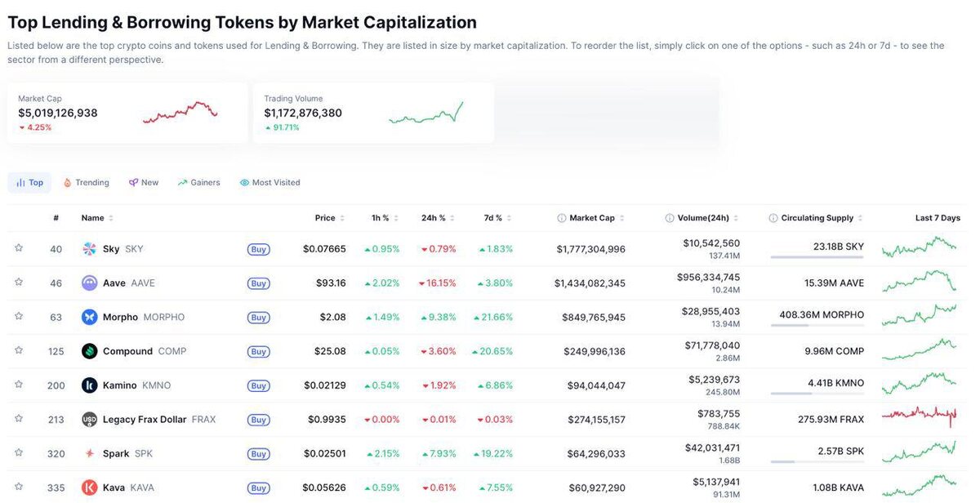This screenshot has width=980, height=503.
Task: Click the Morpho butterfly logo icon
Action: [x=90, y=317]
